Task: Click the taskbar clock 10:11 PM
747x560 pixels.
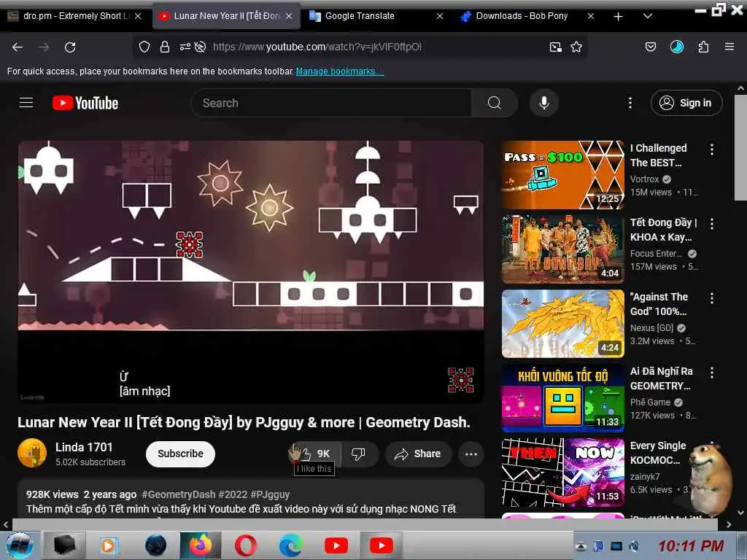Action: click(691, 545)
